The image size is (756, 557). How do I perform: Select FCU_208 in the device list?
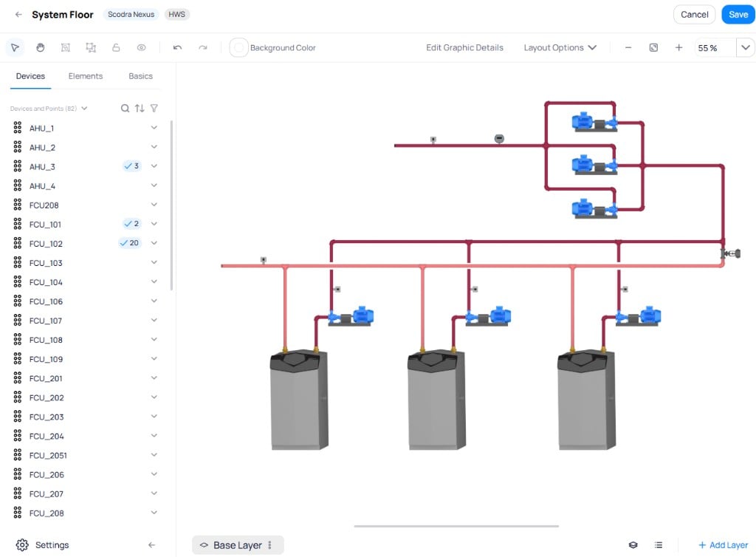[47, 513]
